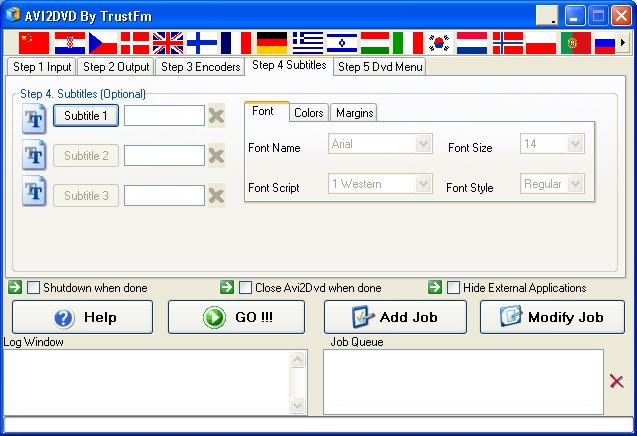Click the AVI2DVD title bar app icon
This screenshot has height=436, width=637.
tap(13, 15)
